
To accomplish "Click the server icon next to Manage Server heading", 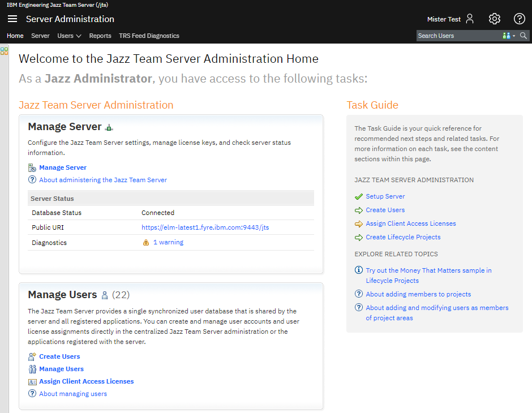I will pos(109,128).
